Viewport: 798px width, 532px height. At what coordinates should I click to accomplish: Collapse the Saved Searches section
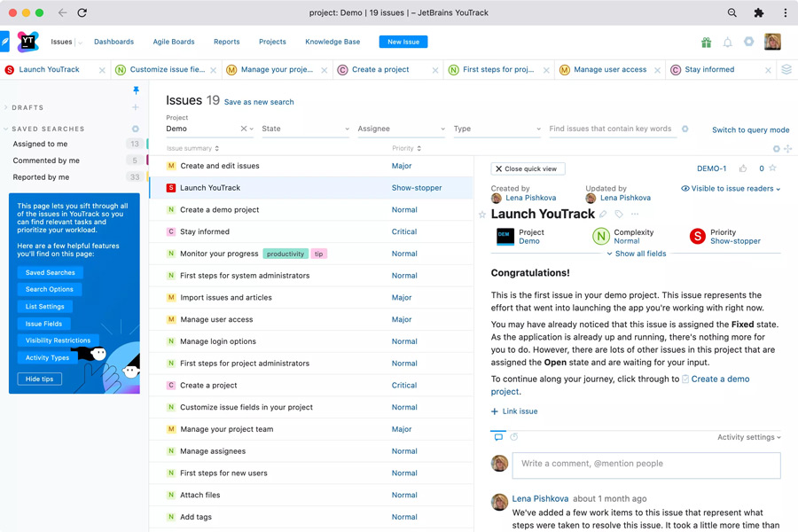(5, 129)
